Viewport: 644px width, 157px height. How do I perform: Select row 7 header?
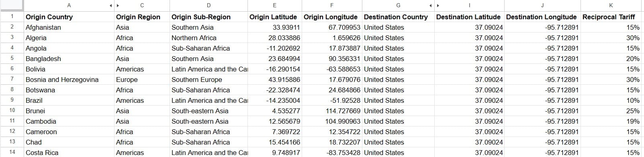click(12, 80)
